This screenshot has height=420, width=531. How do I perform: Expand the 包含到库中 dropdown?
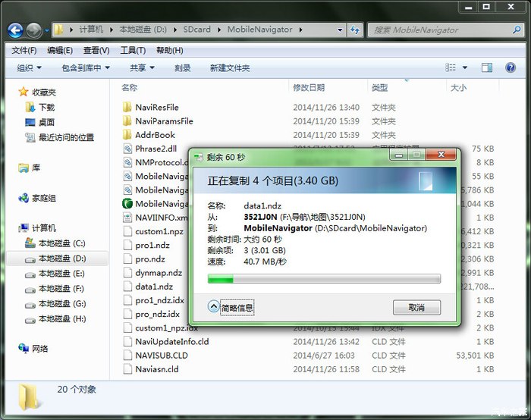85,68
